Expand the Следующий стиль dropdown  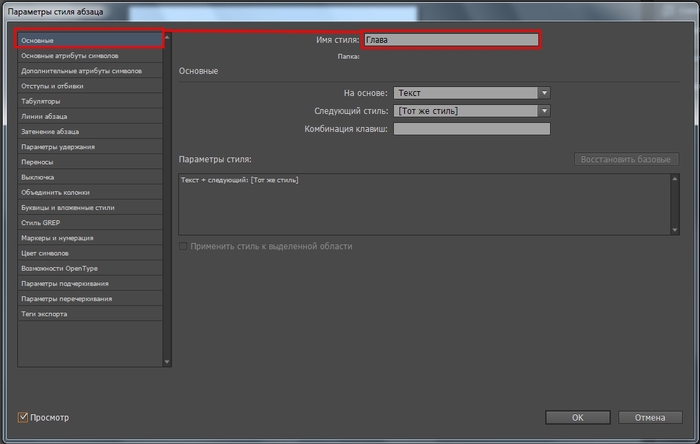click(472, 111)
